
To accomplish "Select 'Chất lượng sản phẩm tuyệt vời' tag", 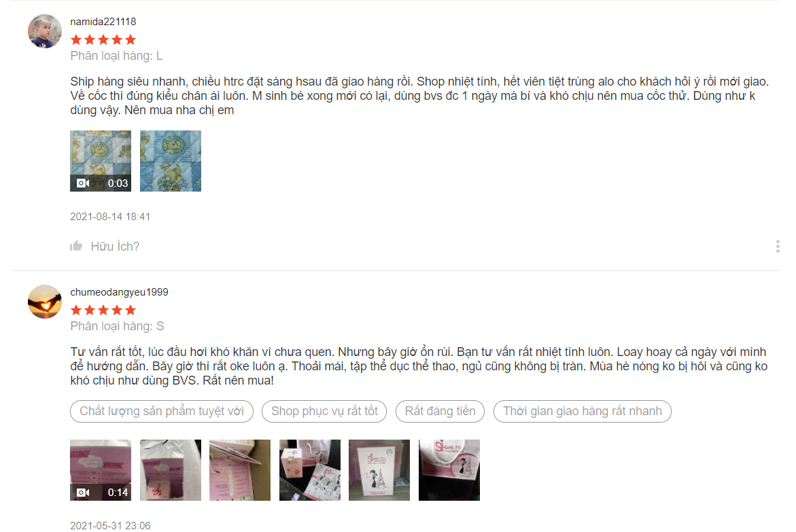I will tap(161, 411).
